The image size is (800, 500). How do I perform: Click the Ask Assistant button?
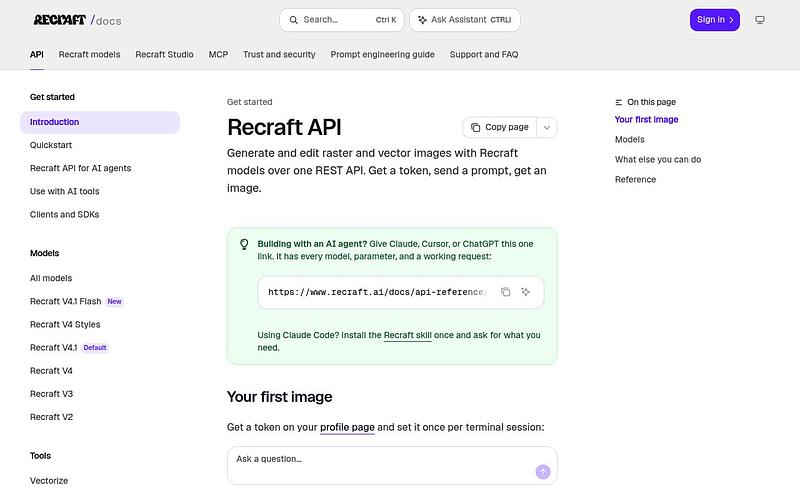465,20
